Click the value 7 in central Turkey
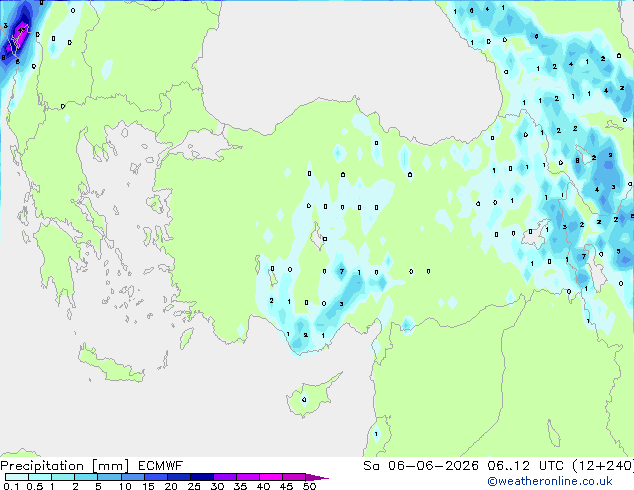The width and height of the screenshot is (634, 490). tap(342, 271)
